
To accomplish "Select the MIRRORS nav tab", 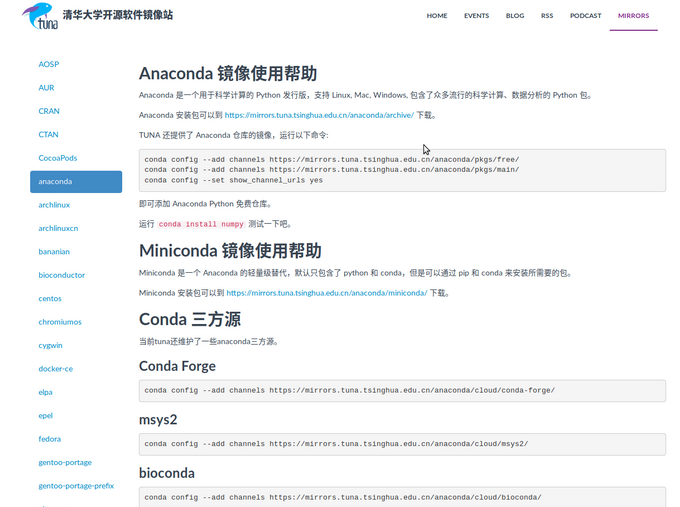I will (634, 16).
